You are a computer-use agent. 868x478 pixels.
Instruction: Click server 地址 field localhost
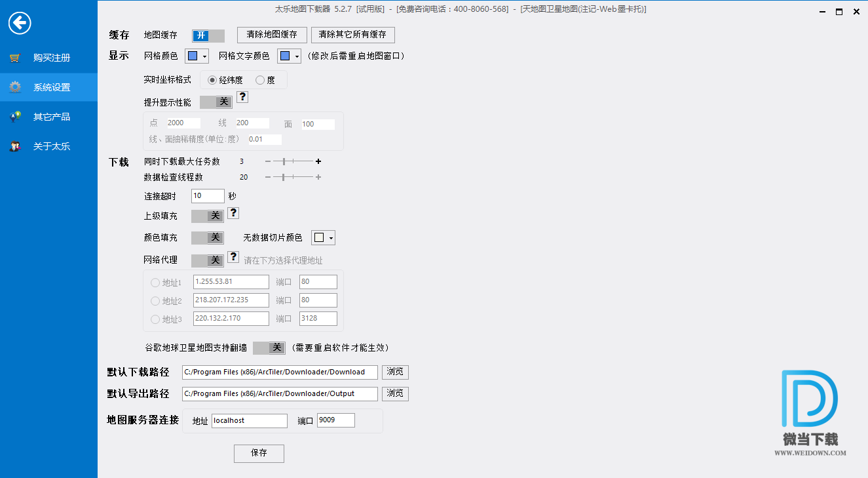point(250,420)
